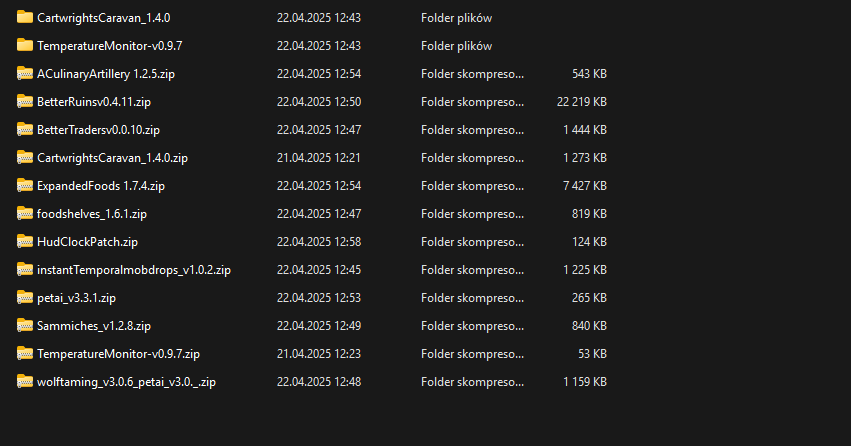Select the Sammiches_v1.2.8.zip zip icon

click(x=25, y=325)
